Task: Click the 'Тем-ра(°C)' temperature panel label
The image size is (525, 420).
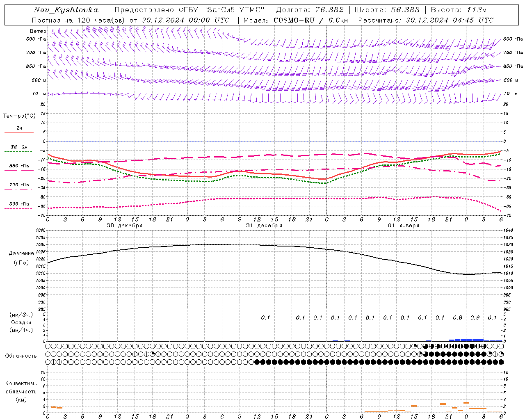Action: pos(19,116)
